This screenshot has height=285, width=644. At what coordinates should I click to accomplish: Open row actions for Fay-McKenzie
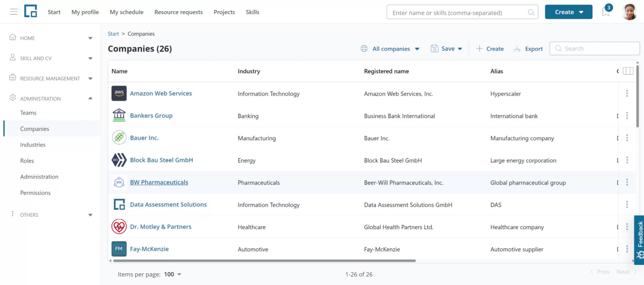[x=627, y=249]
